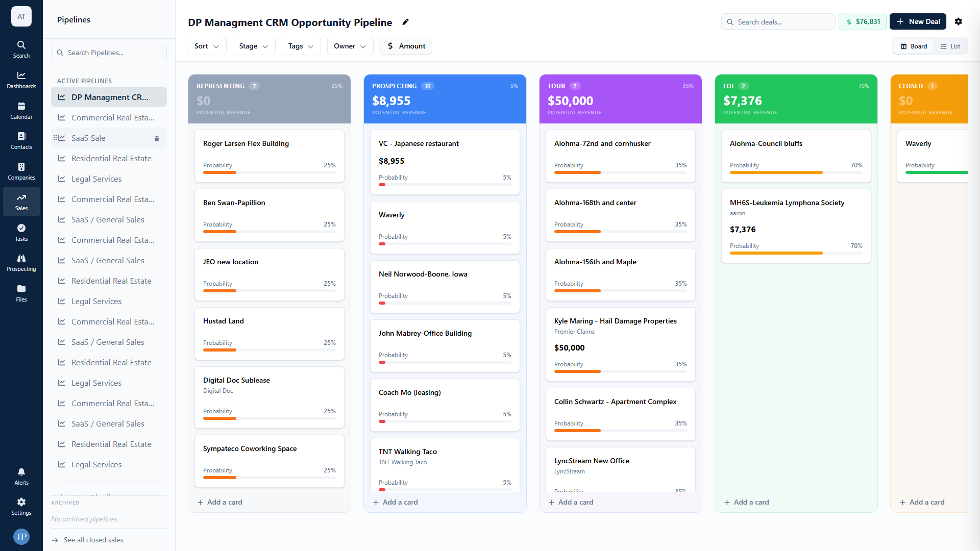Screen dimensions: 980x551
Task: Open the $76,831 total value badge
Action: pyautogui.click(x=863, y=21)
